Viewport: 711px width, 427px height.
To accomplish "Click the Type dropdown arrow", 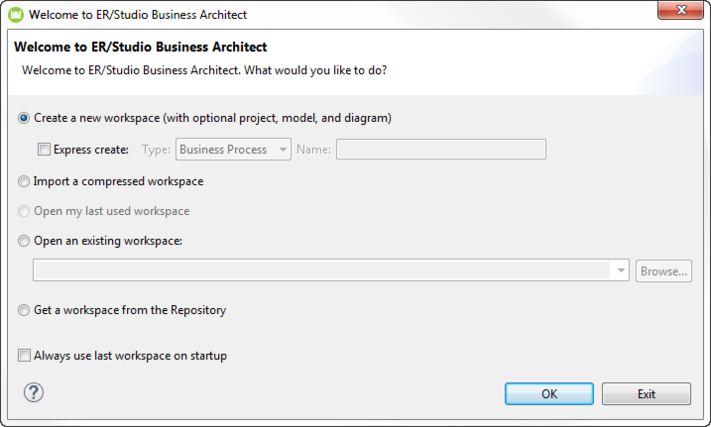I will 283,150.
